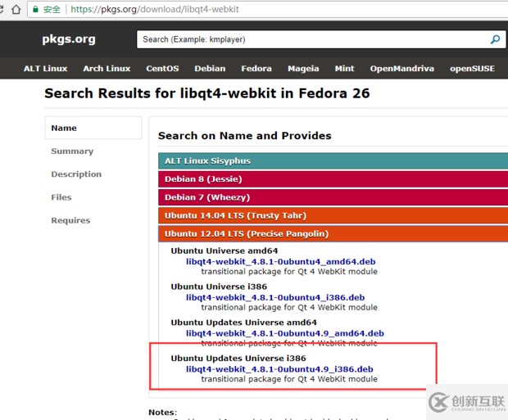The height and width of the screenshot is (420, 508).
Task: Click the 'Ubuntu Updates Universe i386' heading text
Action: 238,359
